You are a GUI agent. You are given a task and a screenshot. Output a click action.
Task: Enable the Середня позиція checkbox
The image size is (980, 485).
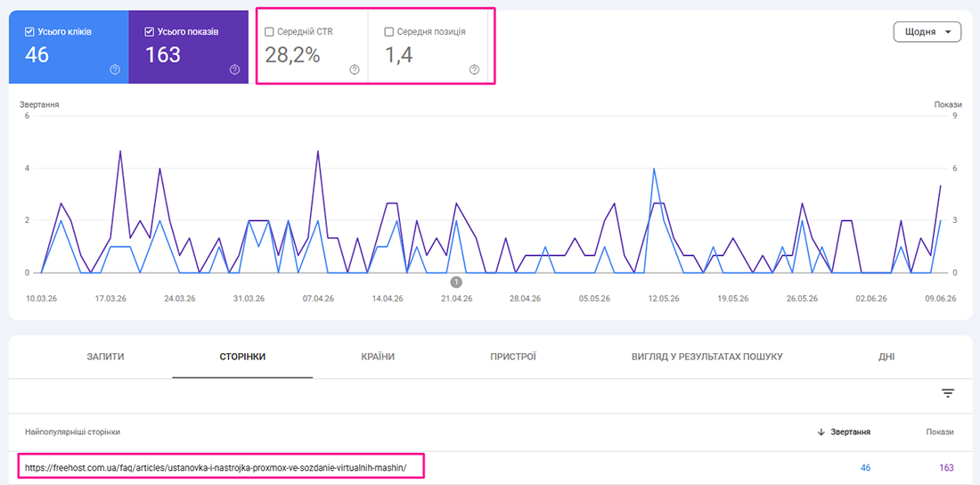[x=388, y=32]
